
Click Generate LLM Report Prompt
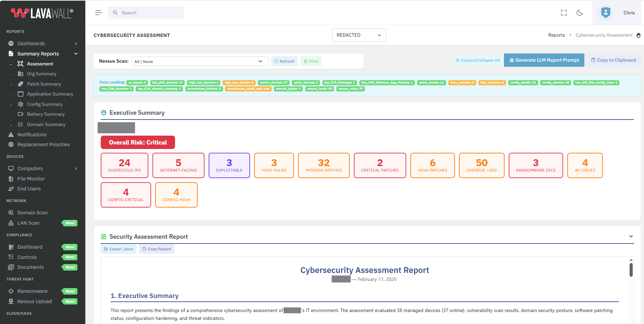(544, 60)
